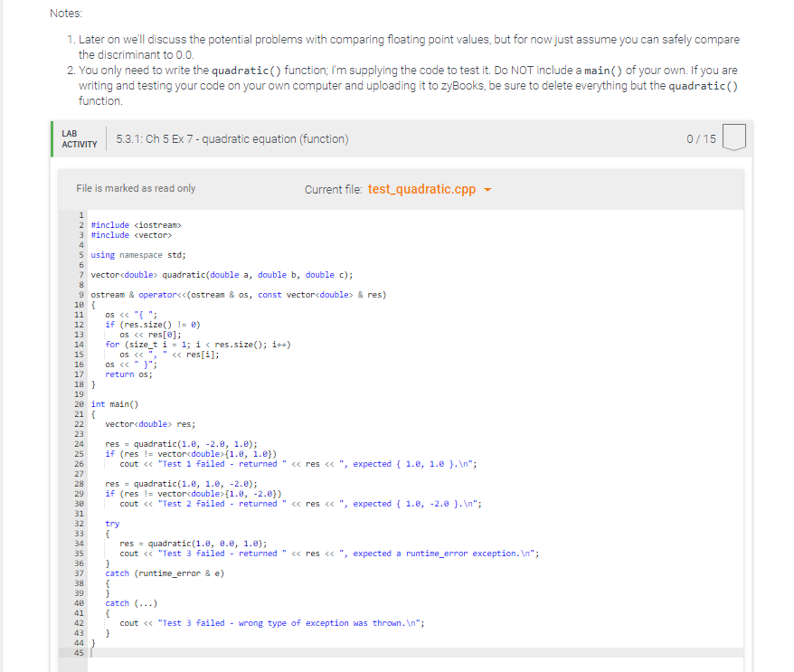Screen dimensions: 794x672
Task: Click line number 20 in the gutter
Action: point(79,404)
